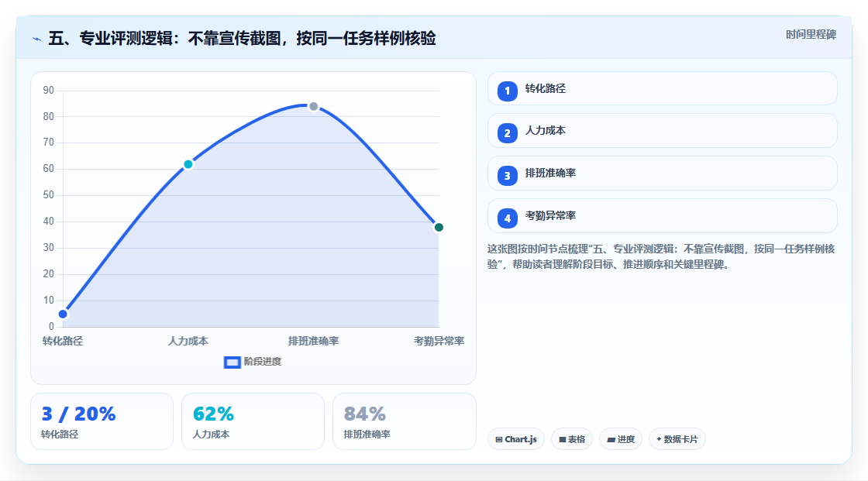Select the 人力成本 milestone row
Image resolution: width=868 pixels, height=481 pixels.
pos(662,131)
